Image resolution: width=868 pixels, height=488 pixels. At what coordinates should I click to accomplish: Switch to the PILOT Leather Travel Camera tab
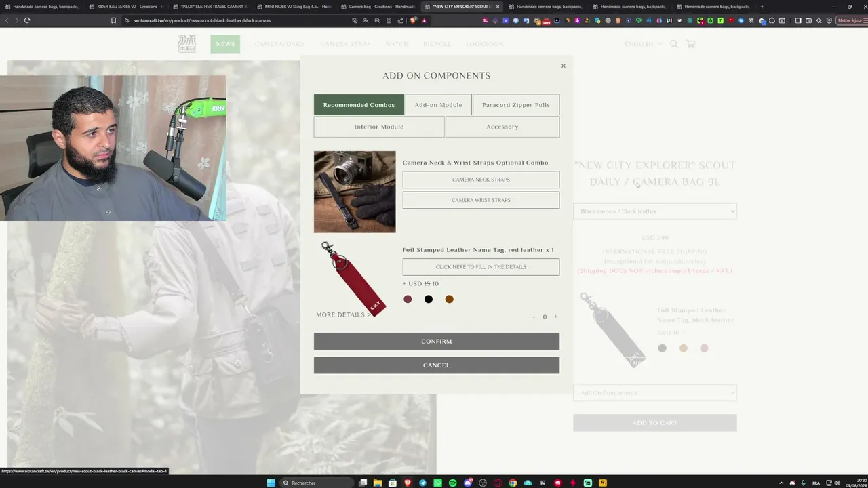click(x=210, y=7)
